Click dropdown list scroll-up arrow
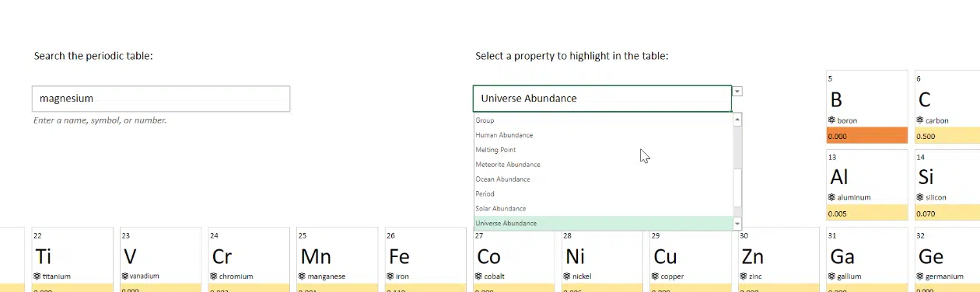The width and height of the screenshot is (980, 292). pos(737,120)
